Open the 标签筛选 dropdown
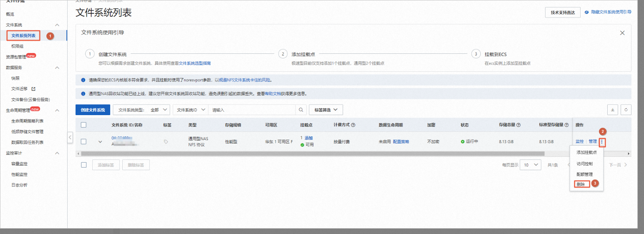The image size is (644, 234). pos(326,110)
